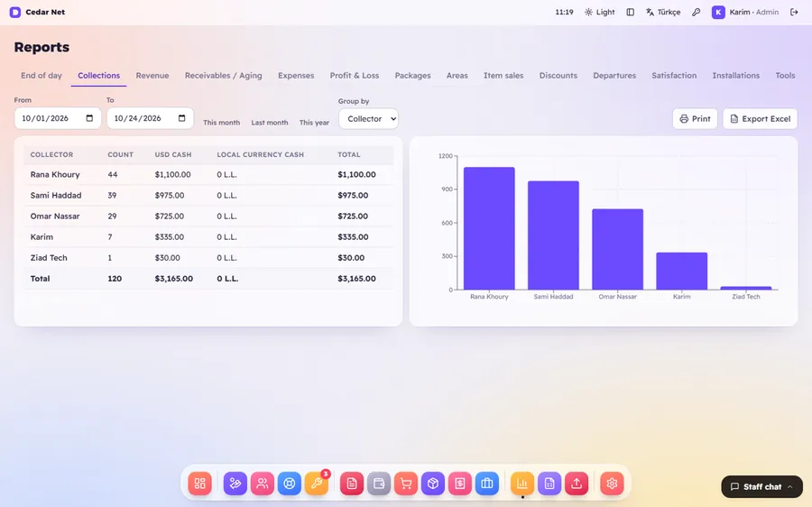Apply the This year date preset
This screenshot has width=812, height=507.
[314, 123]
